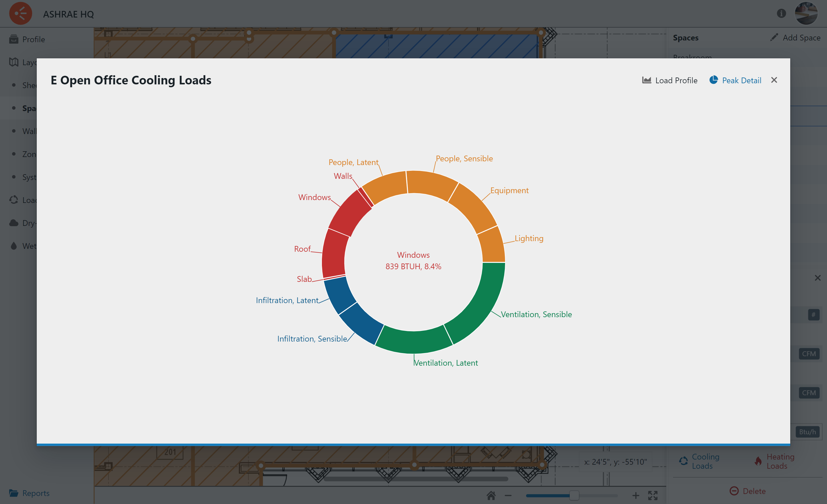The height and width of the screenshot is (504, 827).
Task: Click the Delete space button
Action: pyautogui.click(x=747, y=491)
